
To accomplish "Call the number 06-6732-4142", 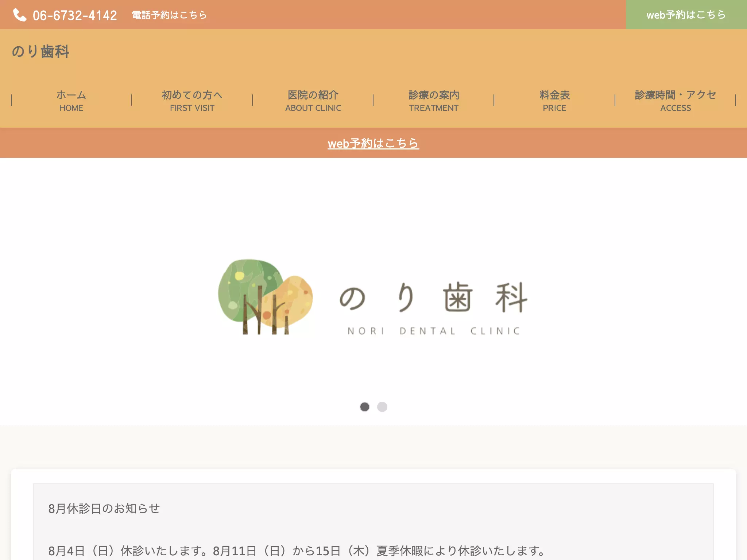I will [x=75, y=15].
